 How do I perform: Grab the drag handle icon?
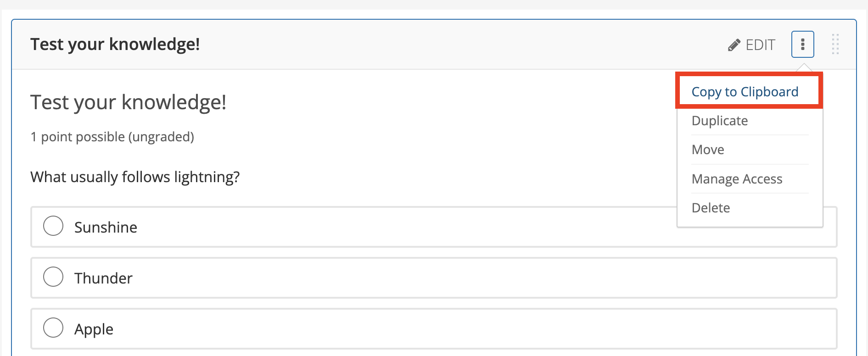(835, 44)
